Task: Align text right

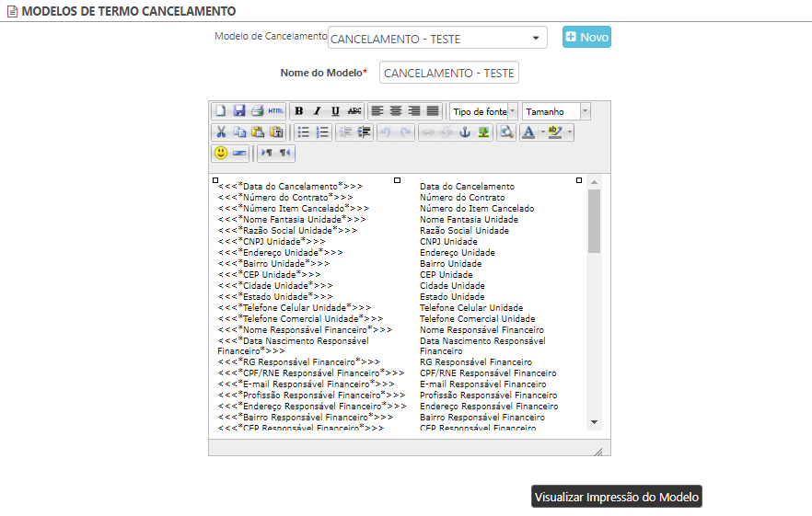Action: click(413, 110)
